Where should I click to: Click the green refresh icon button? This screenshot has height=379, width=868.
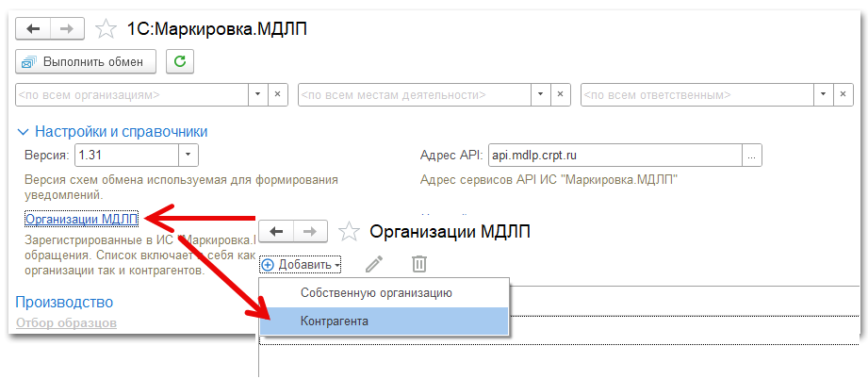(x=180, y=62)
